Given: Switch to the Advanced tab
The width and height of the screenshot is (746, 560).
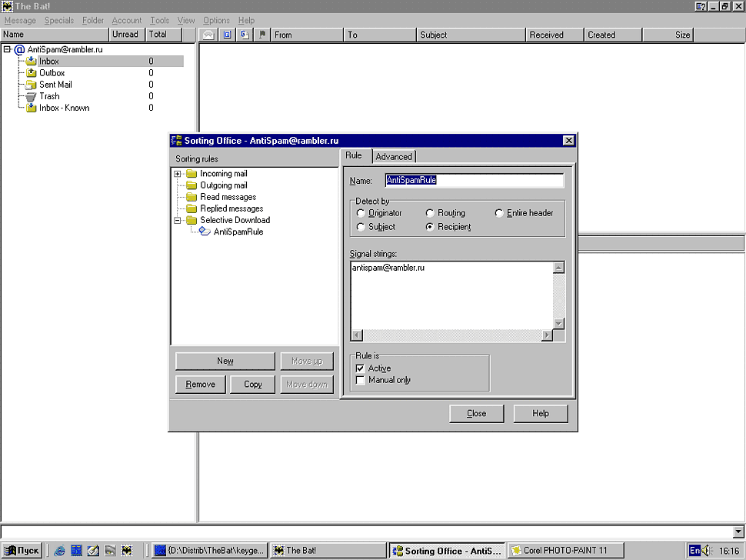Looking at the screenshot, I should 394,156.
